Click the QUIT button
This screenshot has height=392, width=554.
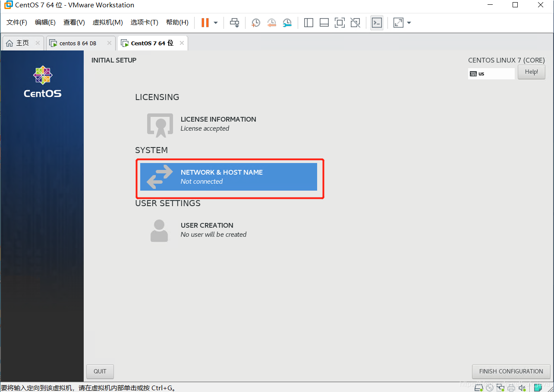(x=100, y=371)
